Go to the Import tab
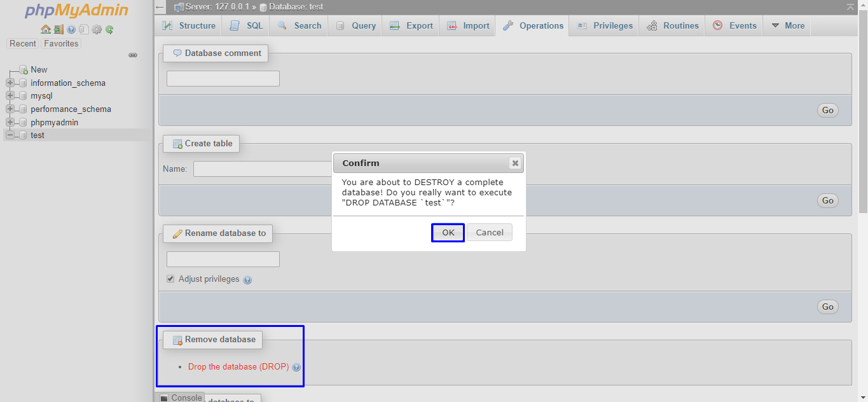Image resolution: width=868 pixels, height=402 pixels. click(467, 25)
